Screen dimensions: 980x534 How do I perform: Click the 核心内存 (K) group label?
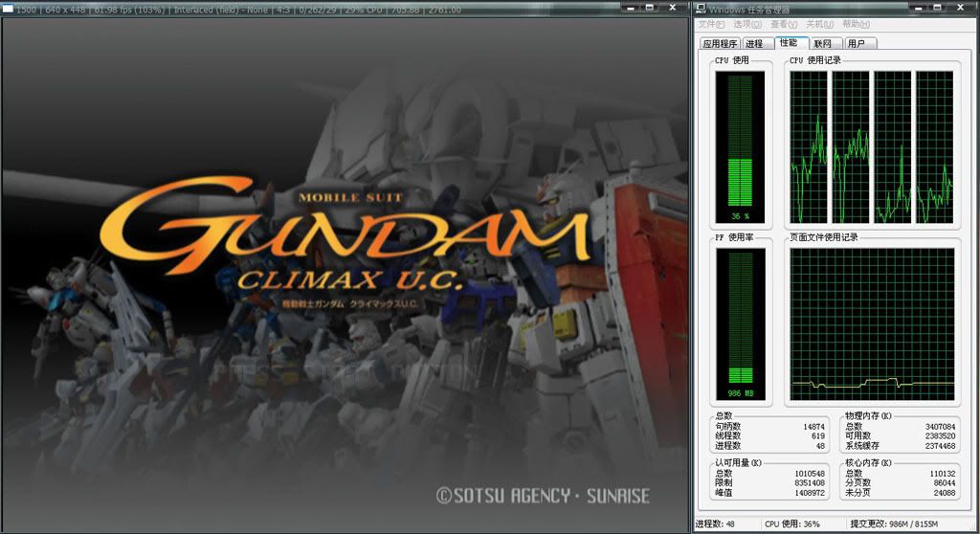click(868, 463)
